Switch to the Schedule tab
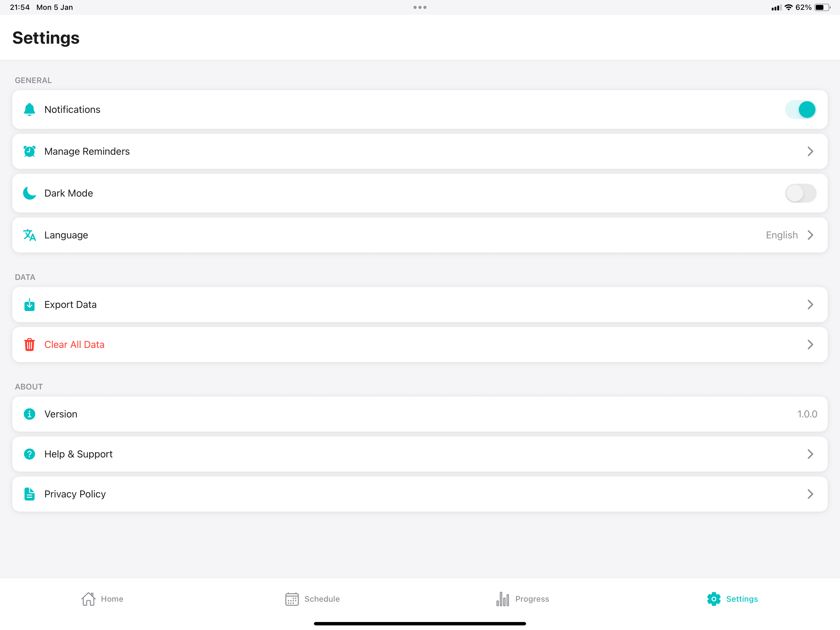The height and width of the screenshot is (630, 840). [312, 599]
